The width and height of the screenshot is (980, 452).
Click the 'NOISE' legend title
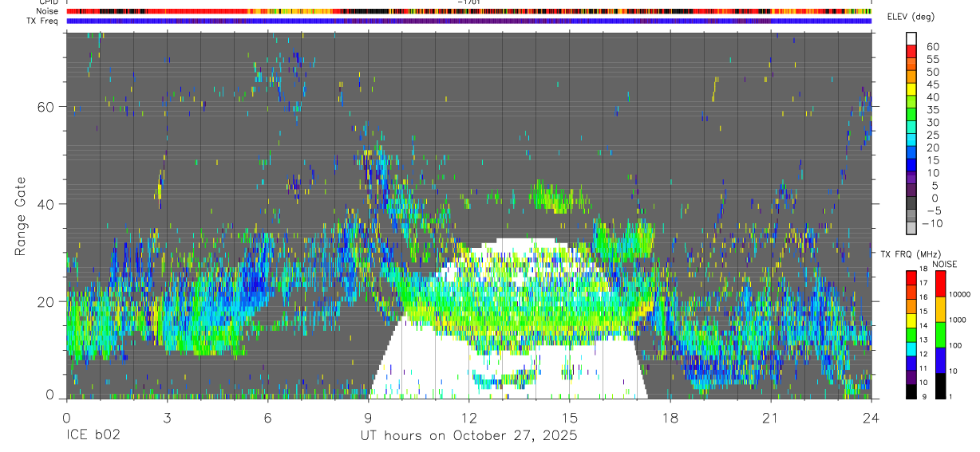click(944, 264)
